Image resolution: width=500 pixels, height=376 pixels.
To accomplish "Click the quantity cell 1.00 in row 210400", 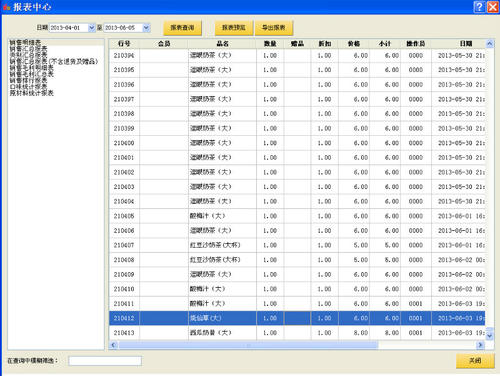I will [270, 143].
